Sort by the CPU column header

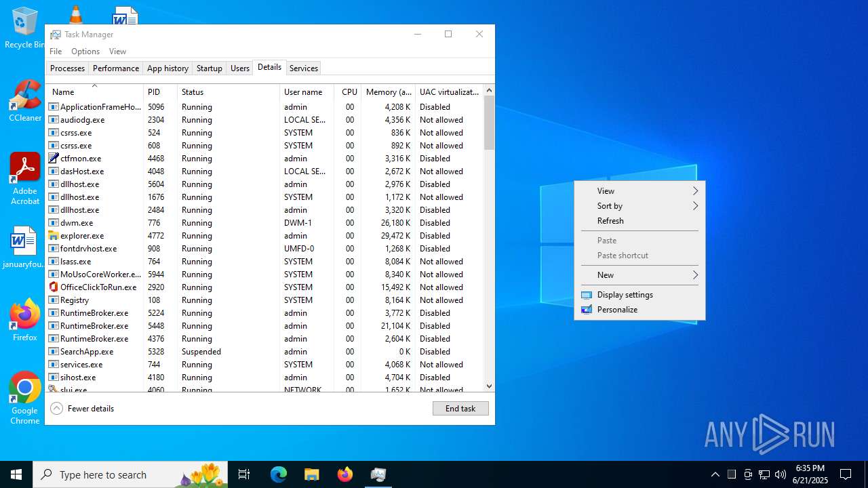pos(348,92)
